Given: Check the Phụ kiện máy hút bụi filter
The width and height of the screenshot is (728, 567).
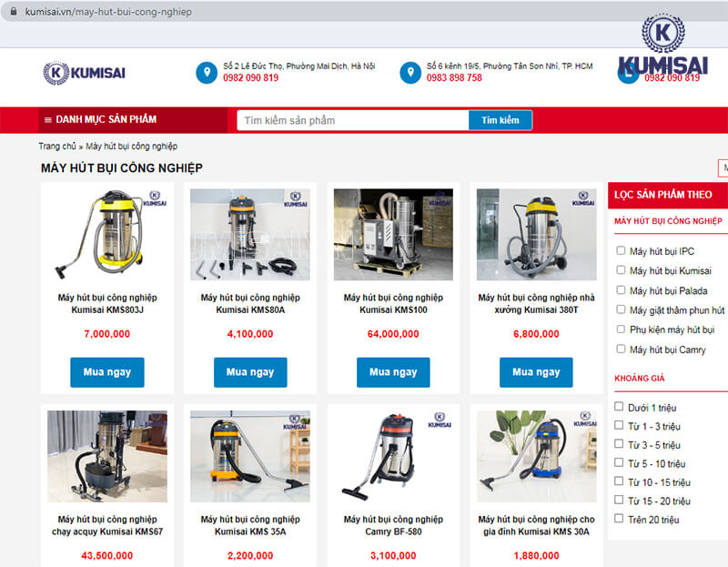Looking at the screenshot, I should point(621,329).
